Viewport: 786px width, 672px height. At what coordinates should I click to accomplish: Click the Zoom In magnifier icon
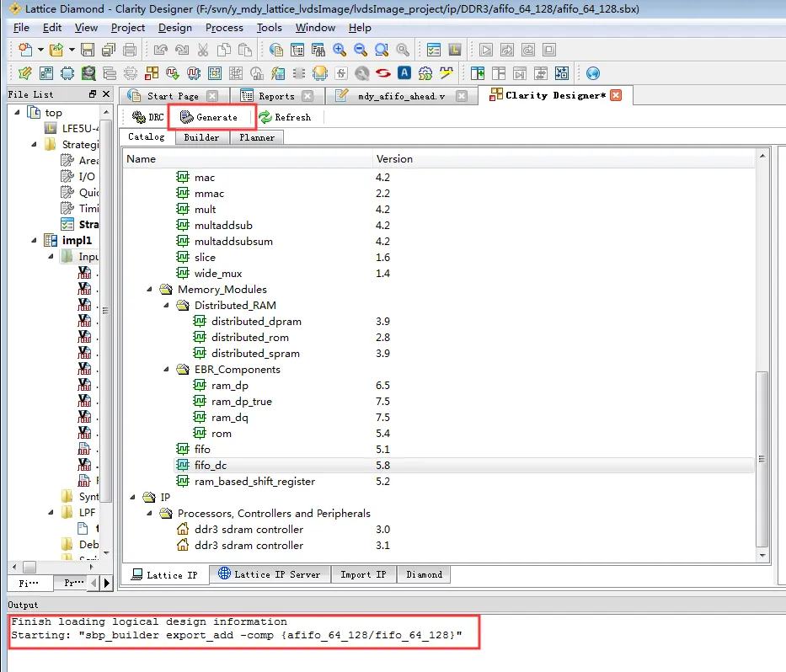click(340, 50)
